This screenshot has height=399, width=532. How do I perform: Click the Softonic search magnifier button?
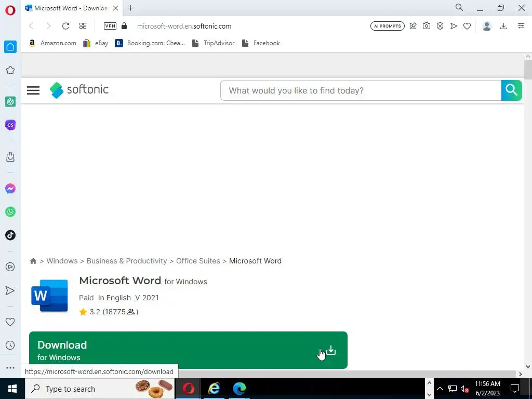(511, 90)
